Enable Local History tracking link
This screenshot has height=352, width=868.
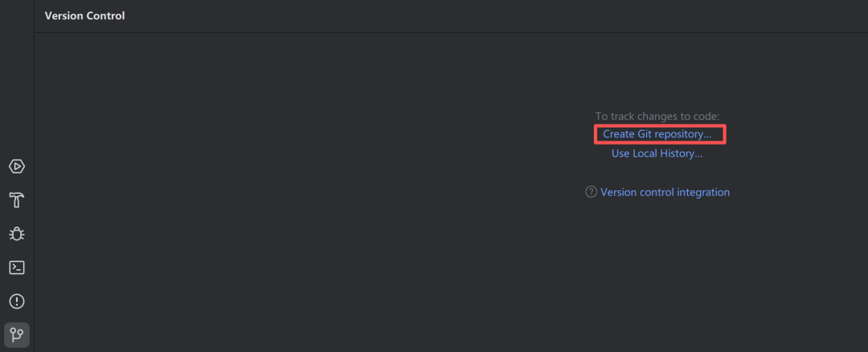click(x=657, y=153)
